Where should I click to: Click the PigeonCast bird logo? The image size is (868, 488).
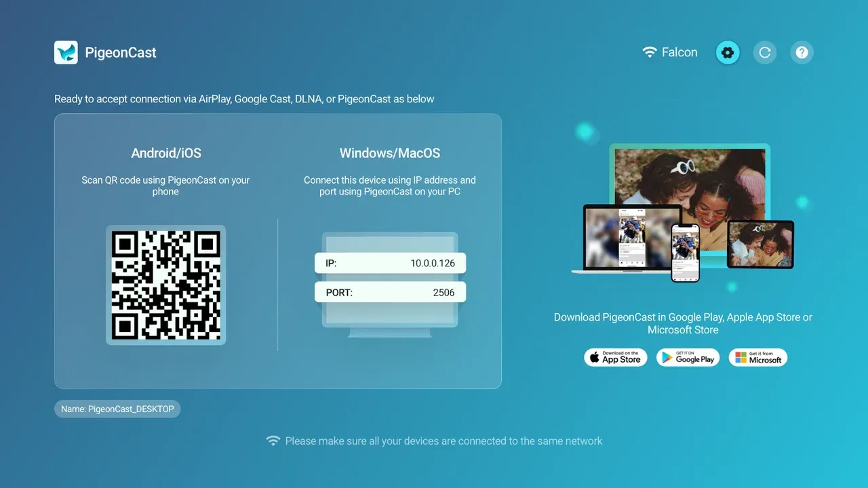pos(66,52)
